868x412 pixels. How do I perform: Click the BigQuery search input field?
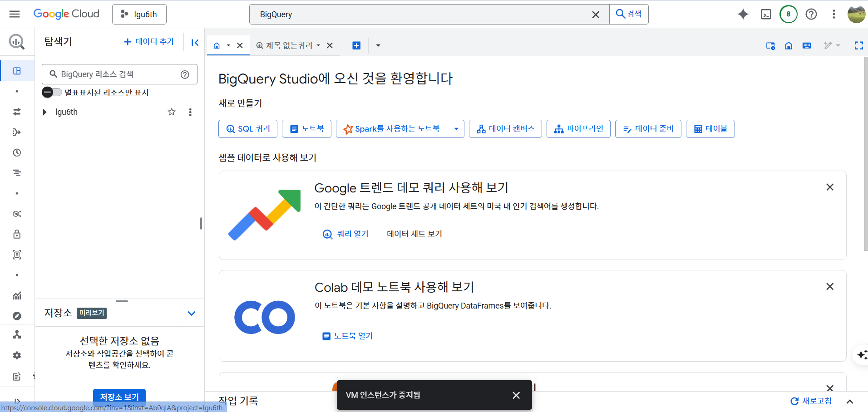[x=422, y=15]
